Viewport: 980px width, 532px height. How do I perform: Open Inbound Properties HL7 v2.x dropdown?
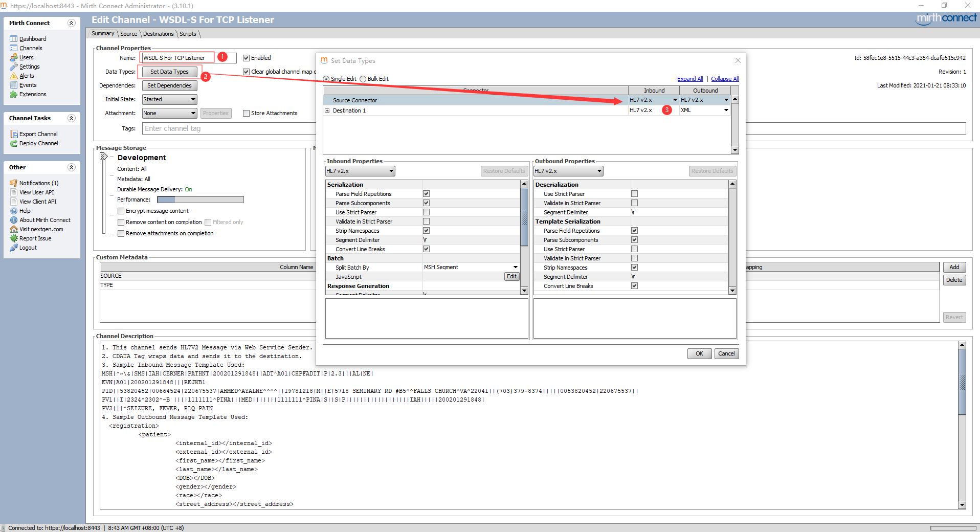pos(360,171)
